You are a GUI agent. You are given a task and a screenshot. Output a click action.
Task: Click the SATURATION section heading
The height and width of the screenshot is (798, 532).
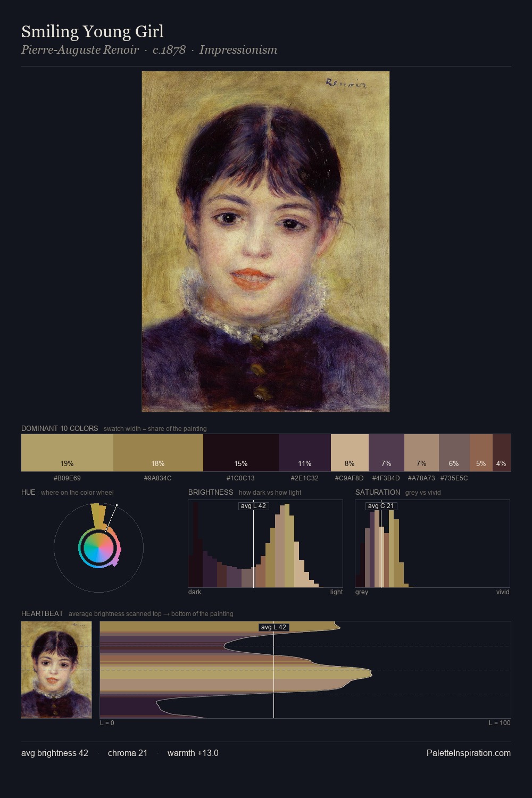[x=378, y=492]
